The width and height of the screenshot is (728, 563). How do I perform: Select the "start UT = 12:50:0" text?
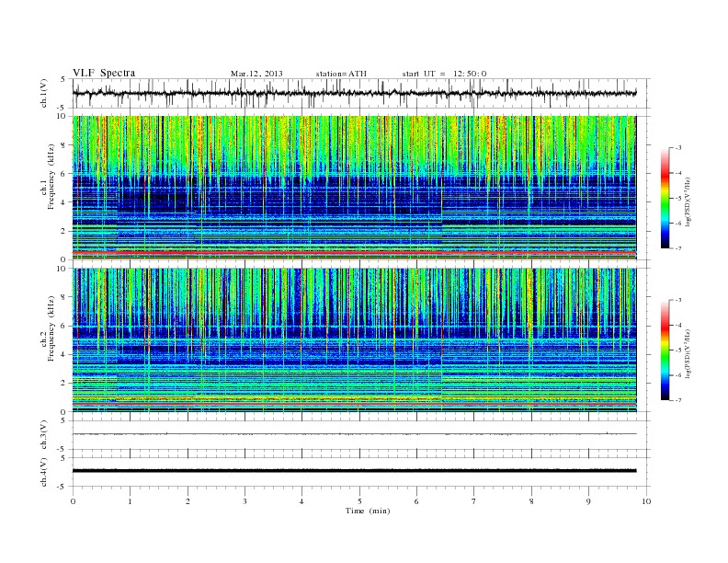click(x=444, y=74)
